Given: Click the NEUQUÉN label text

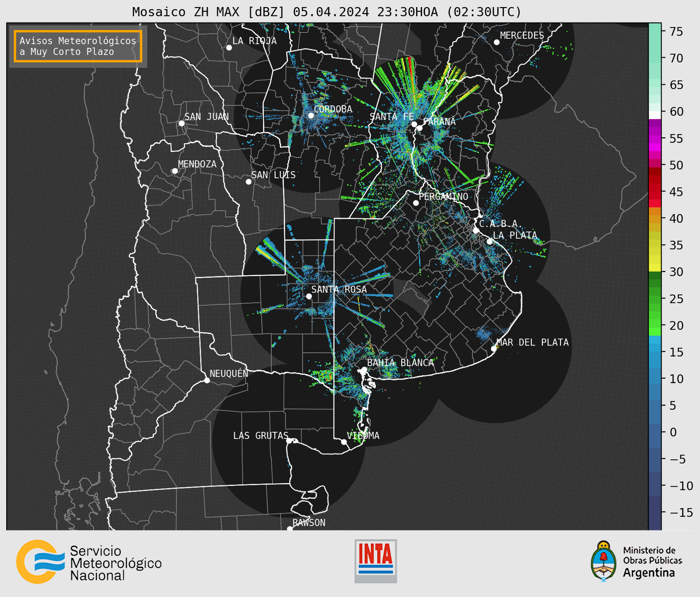Looking at the screenshot, I should coord(229,373).
